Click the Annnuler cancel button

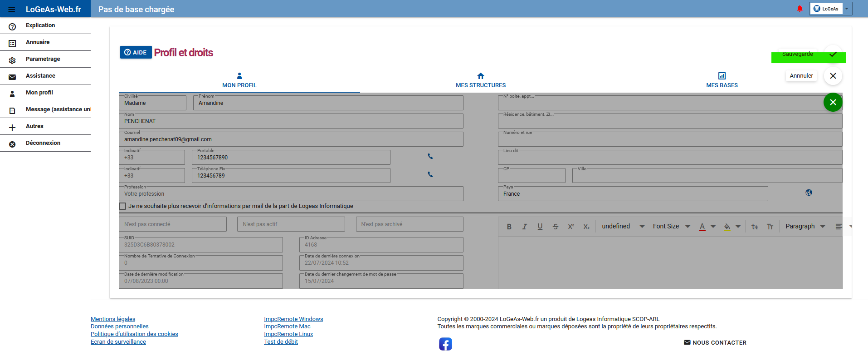point(801,76)
